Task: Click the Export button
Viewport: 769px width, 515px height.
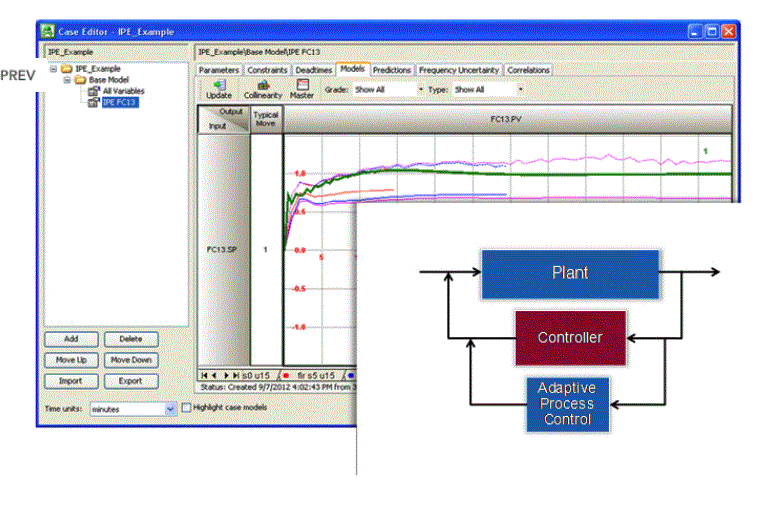Action: click(131, 381)
